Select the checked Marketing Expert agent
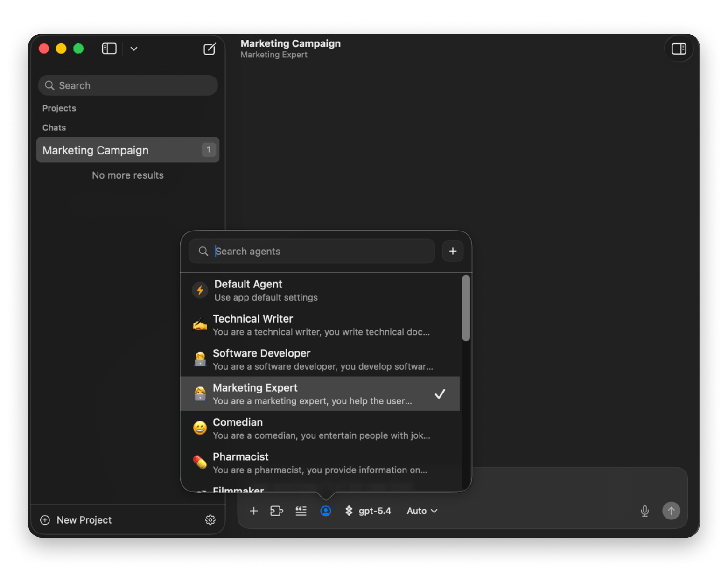Image resolution: width=728 pixels, height=575 pixels. coord(320,394)
